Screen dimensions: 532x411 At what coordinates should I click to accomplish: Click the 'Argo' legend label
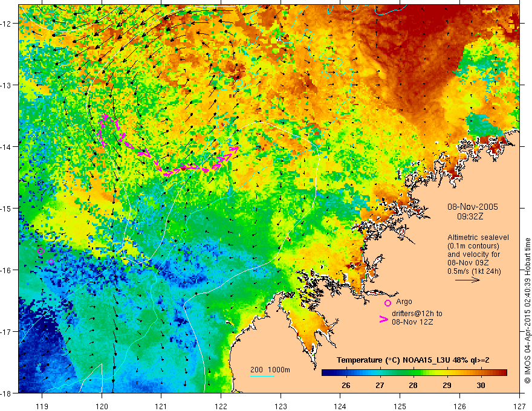tap(404, 302)
